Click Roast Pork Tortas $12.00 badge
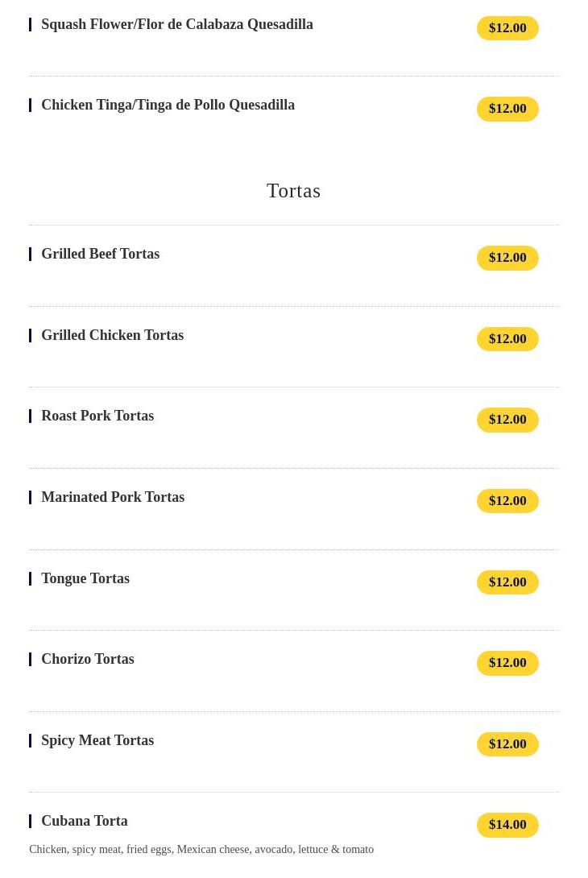Viewport: 588px width, 878px height. (507, 420)
